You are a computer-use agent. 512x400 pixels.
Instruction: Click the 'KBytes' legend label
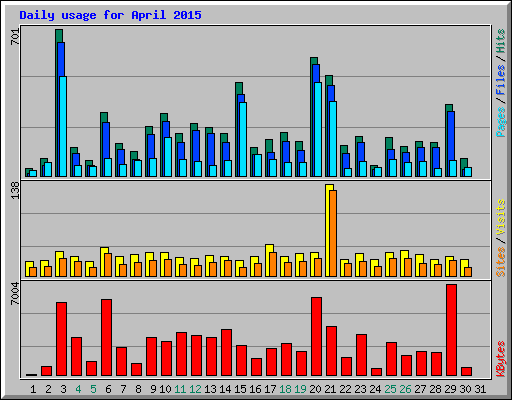pyautogui.click(x=500, y=359)
